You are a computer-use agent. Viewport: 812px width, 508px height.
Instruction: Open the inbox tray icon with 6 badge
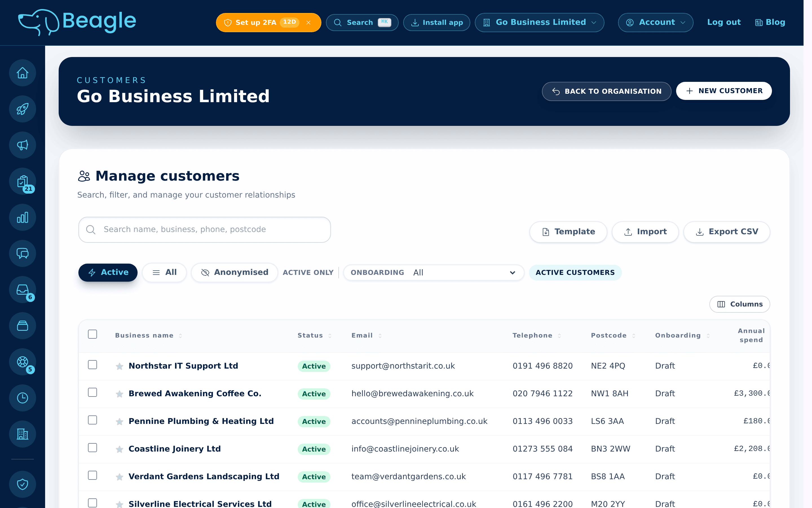click(23, 290)
